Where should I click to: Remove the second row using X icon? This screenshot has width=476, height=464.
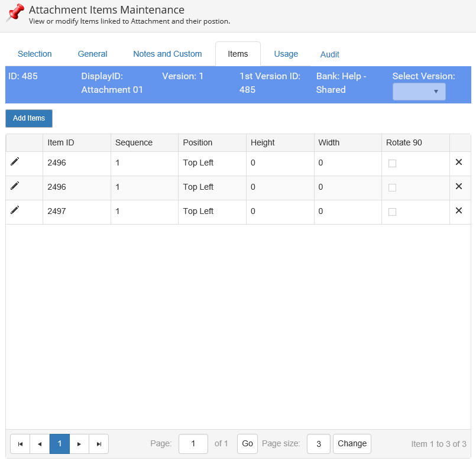[x=459, y=186]
